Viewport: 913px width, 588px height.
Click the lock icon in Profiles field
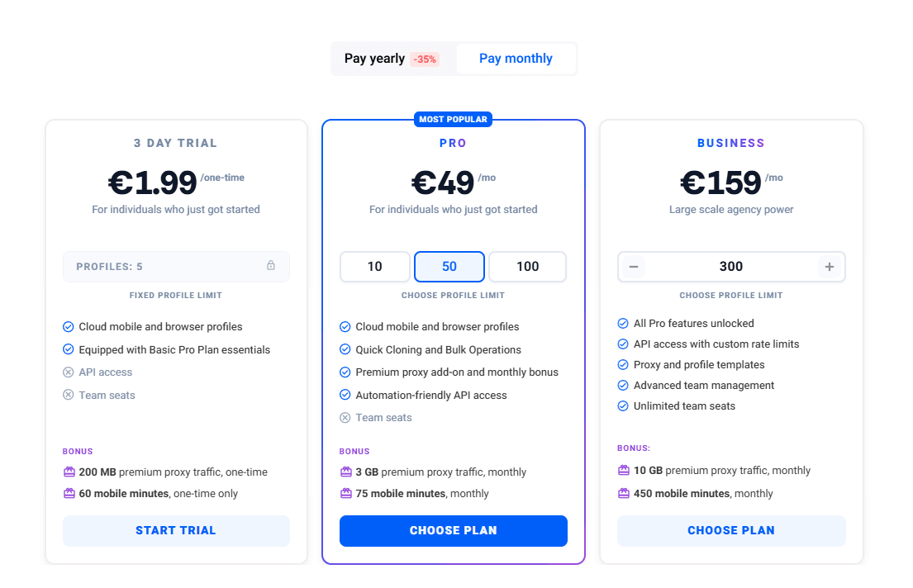271,266
